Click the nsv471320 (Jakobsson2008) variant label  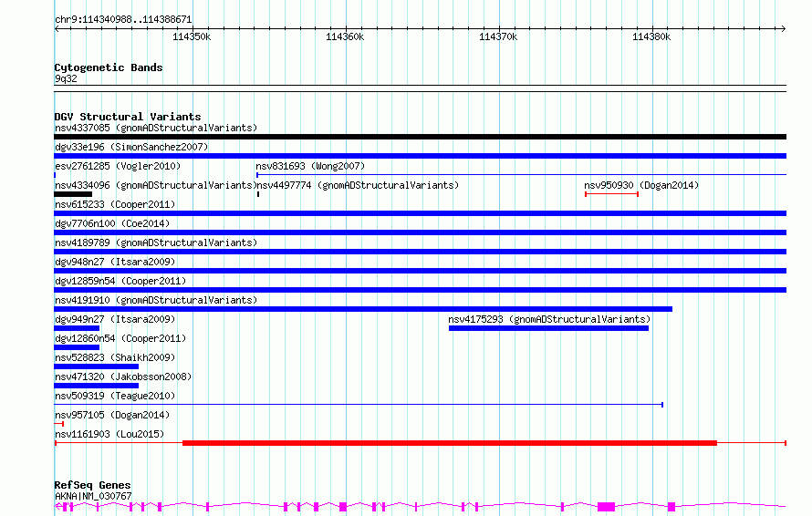pos(123,377)
